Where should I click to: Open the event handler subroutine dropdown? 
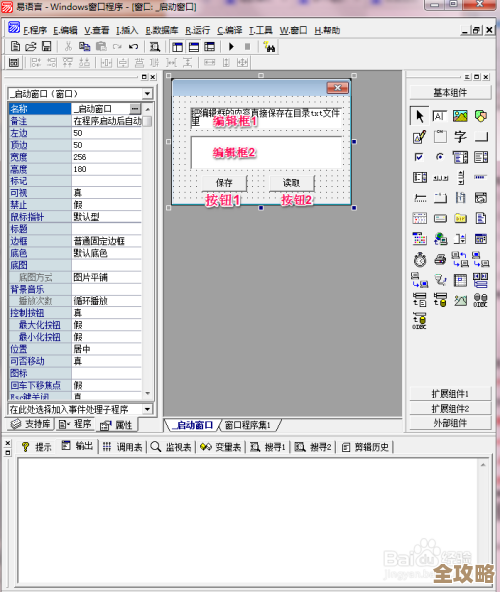point(147,409)
